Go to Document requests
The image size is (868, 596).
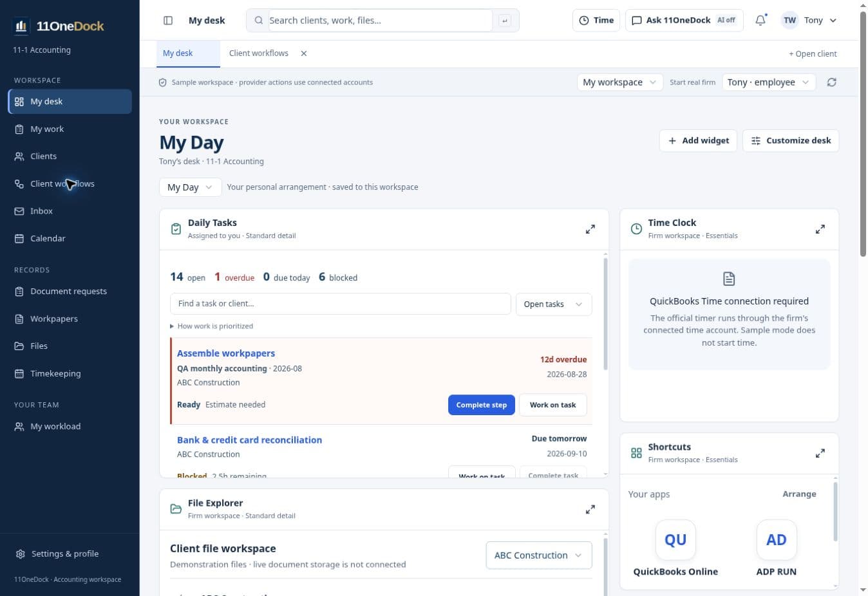point(70,291)
